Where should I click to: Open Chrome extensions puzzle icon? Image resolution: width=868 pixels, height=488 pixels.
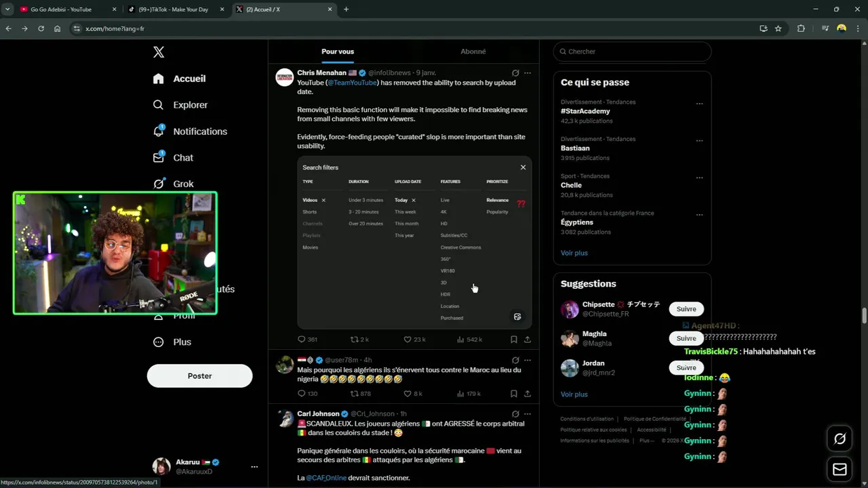pyautogui.click(x=802, y=28)
